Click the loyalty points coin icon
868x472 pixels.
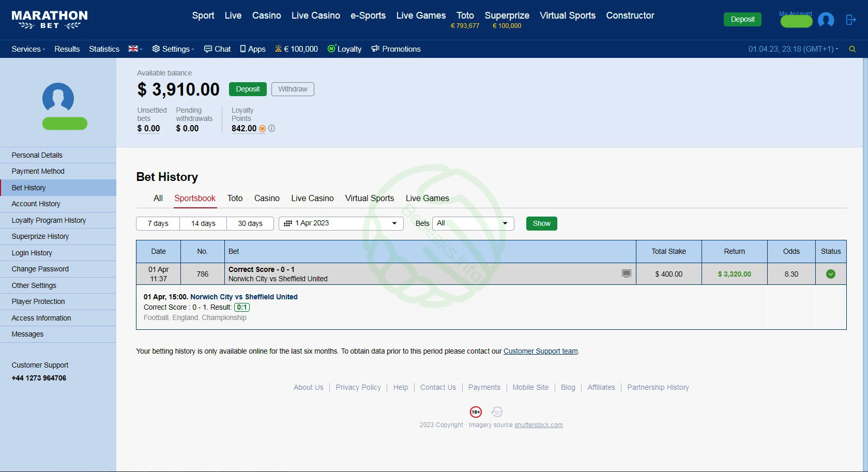tap(262, 128)
